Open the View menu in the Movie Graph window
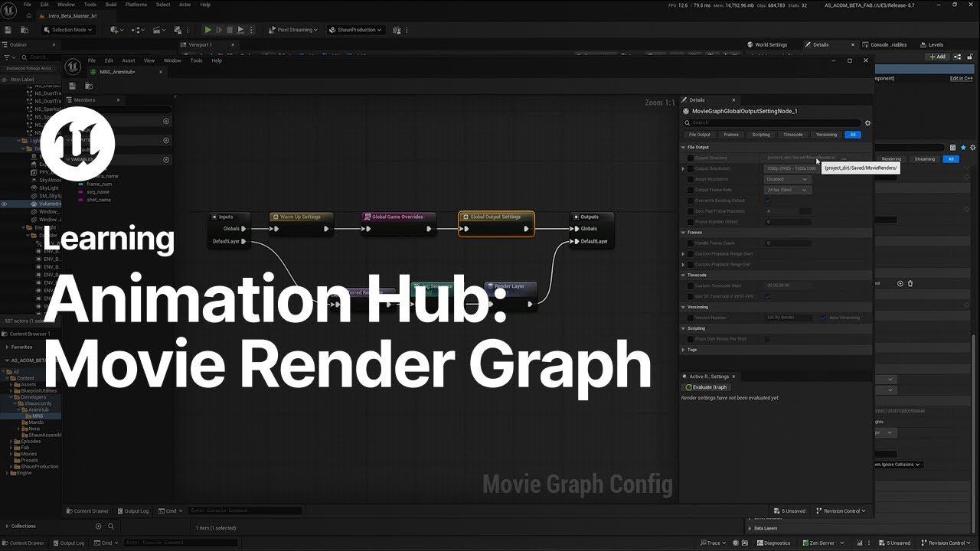This screenshot has height=551, width=980. (x=149, y=60)
